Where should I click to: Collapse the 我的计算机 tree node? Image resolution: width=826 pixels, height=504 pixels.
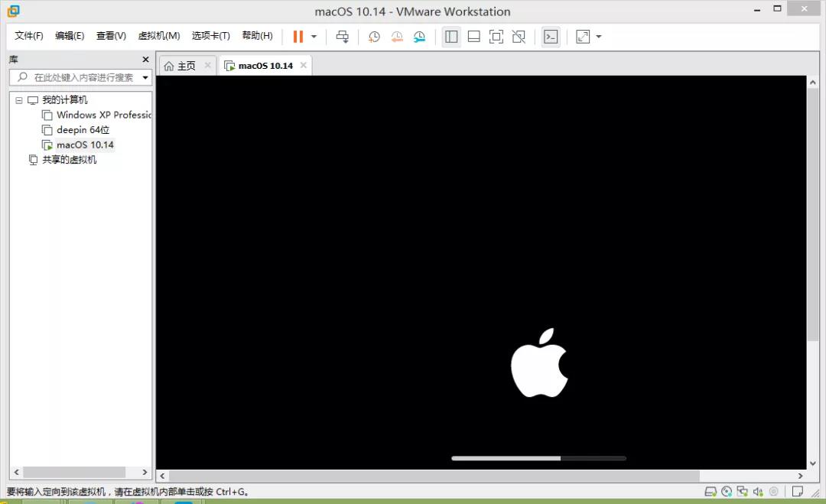[19, 100]
